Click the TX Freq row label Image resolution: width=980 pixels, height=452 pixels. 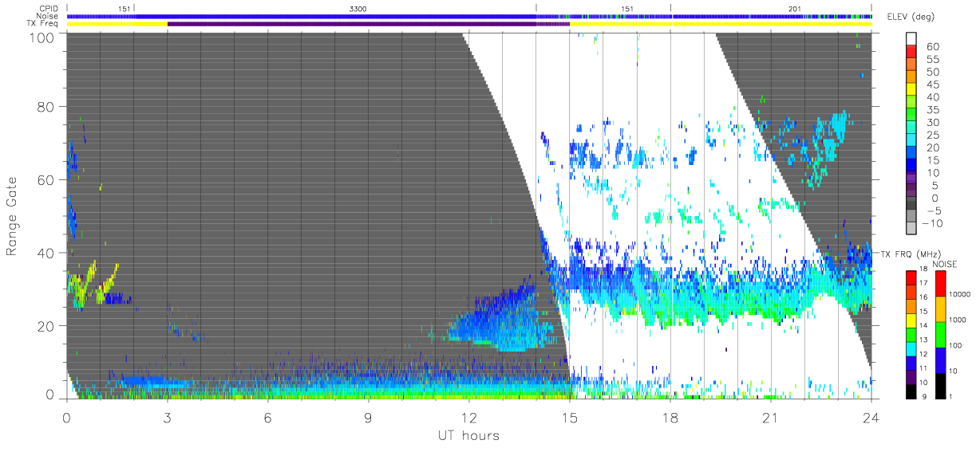(x=43, y=24)
